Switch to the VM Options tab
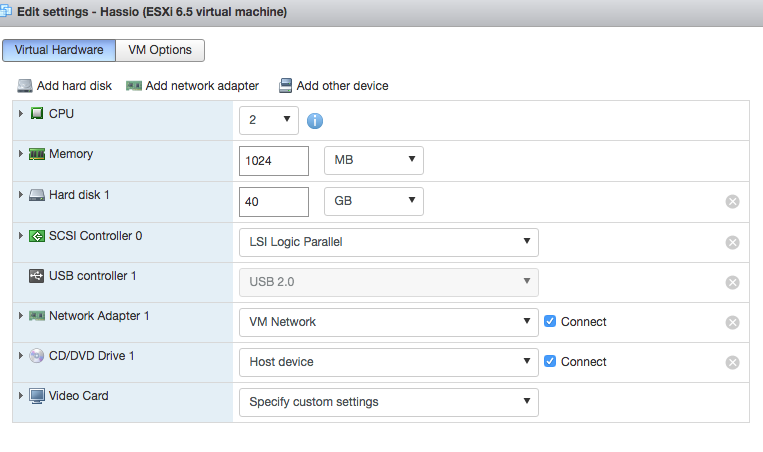 click(160, 50)
